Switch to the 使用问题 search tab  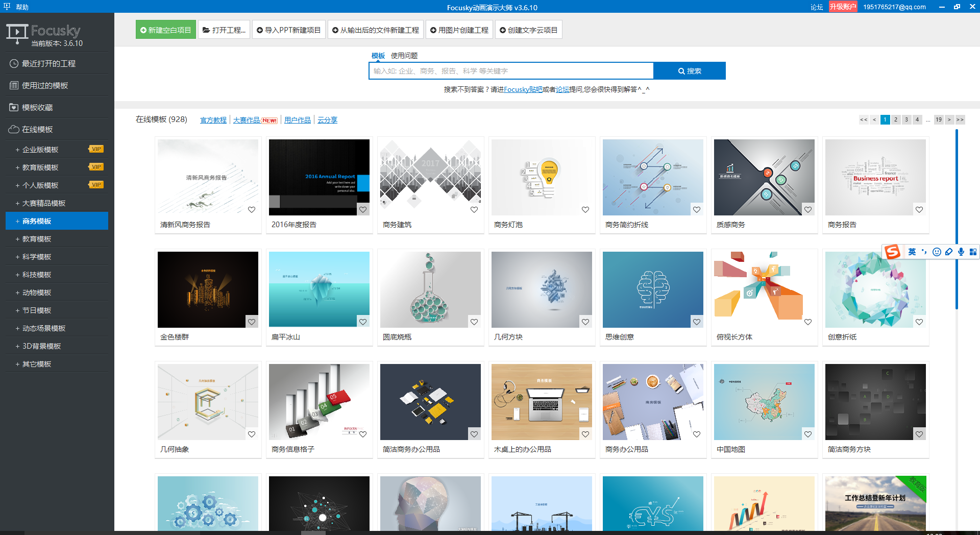404,56
